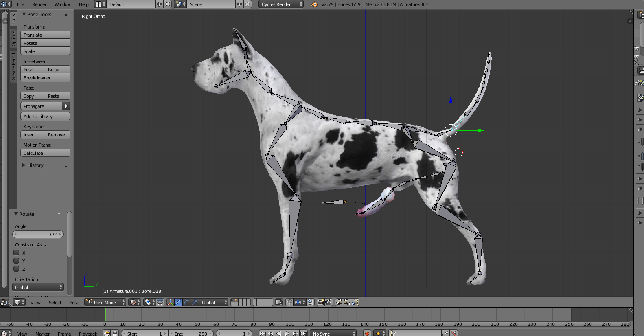Render OpenGL image of viewport
The image size is (644, 336).
click(x=320, y=302)
